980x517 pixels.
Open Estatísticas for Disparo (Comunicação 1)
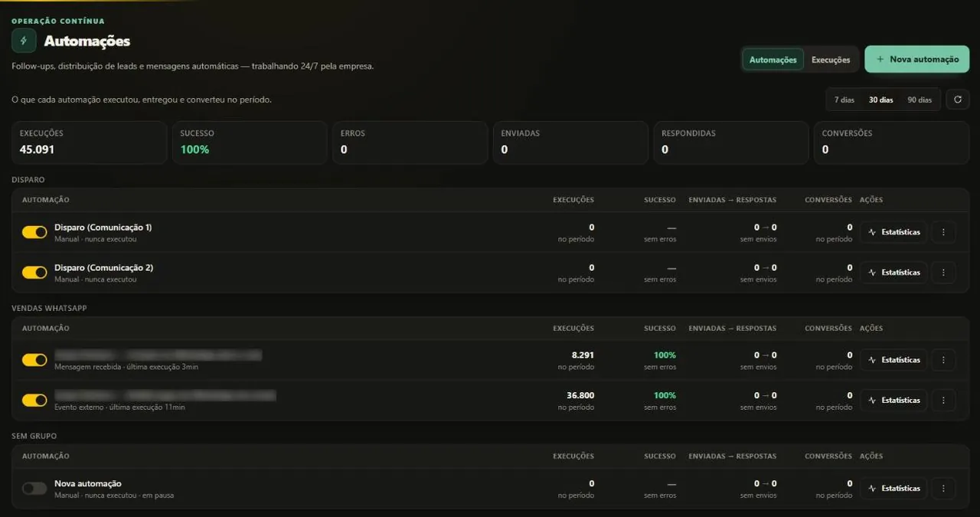point(893,232)
